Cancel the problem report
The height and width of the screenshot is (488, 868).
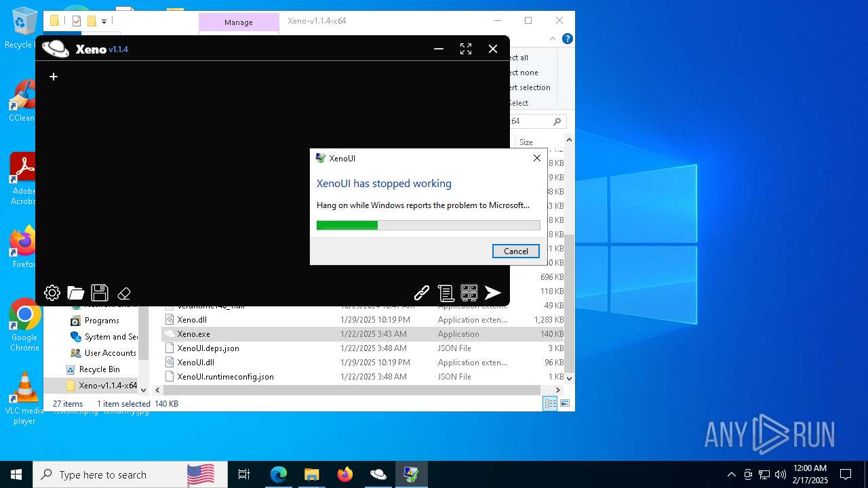tap(516, 251)
